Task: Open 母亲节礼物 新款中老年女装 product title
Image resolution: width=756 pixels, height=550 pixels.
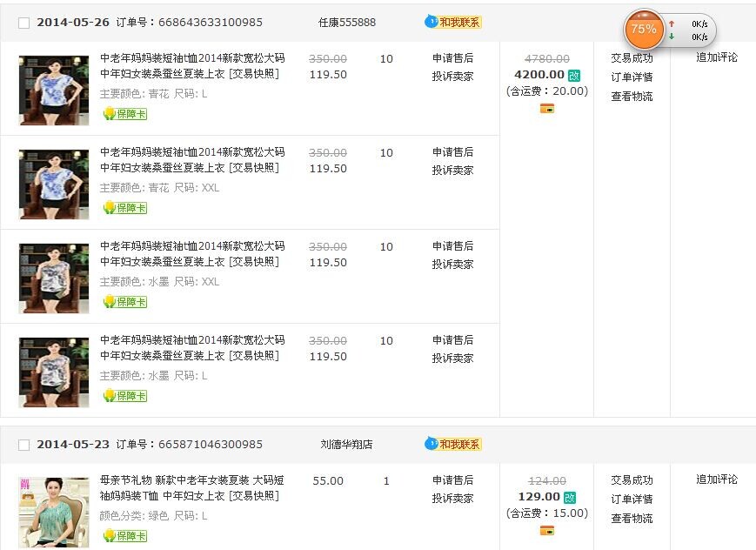Action: pyautogui.click(x=192, y=487)
